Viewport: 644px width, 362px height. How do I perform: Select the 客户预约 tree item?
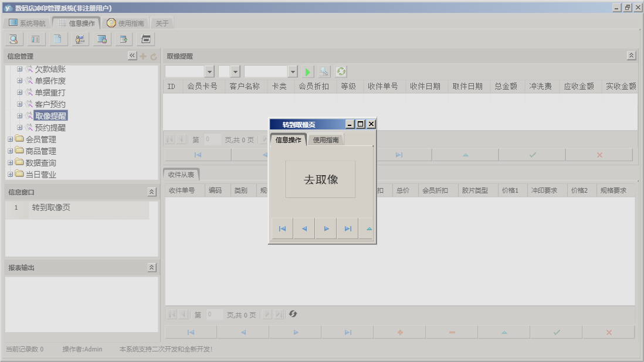pyautogui.click(x=50, y=104)
